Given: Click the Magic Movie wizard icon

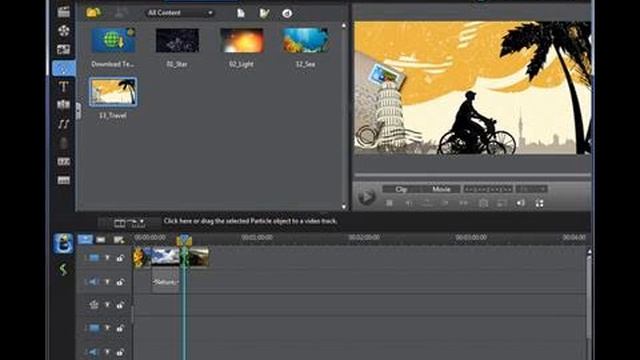Looking at the screenshot, I should pyautogui.click(x=64, y=243).
